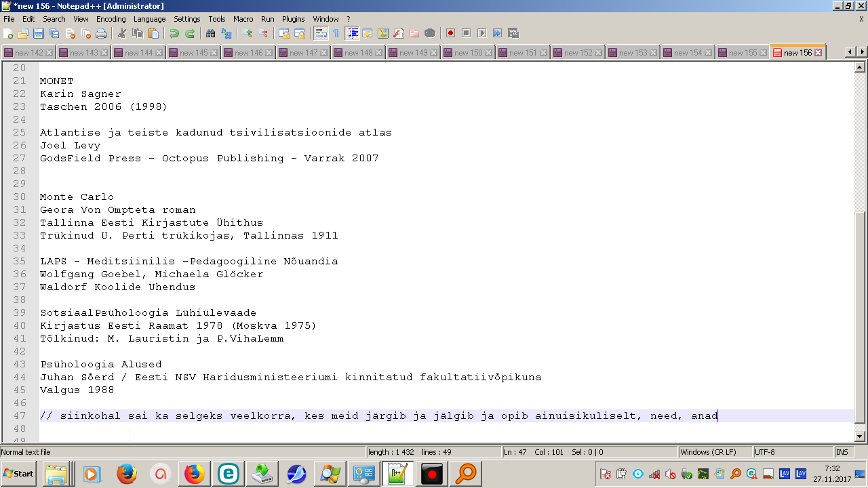Toggle synchronize horizontal scrolling
The image size is (868, 488).
(x=300, y=33)
